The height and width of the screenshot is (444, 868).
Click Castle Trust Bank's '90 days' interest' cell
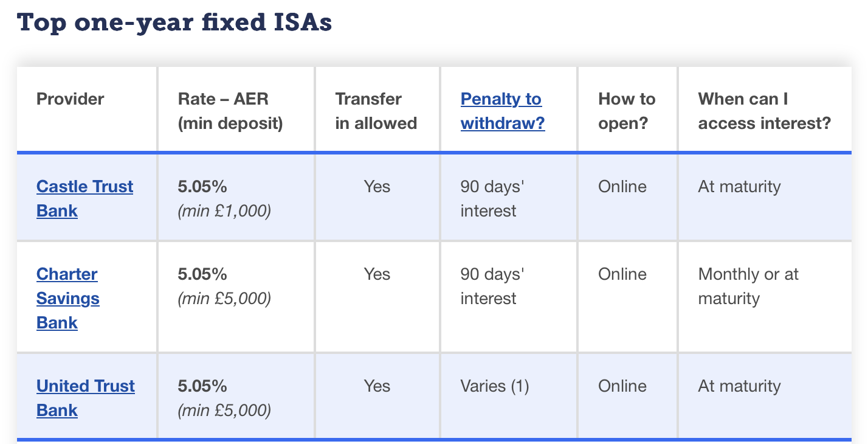click(x=492, y=198)
